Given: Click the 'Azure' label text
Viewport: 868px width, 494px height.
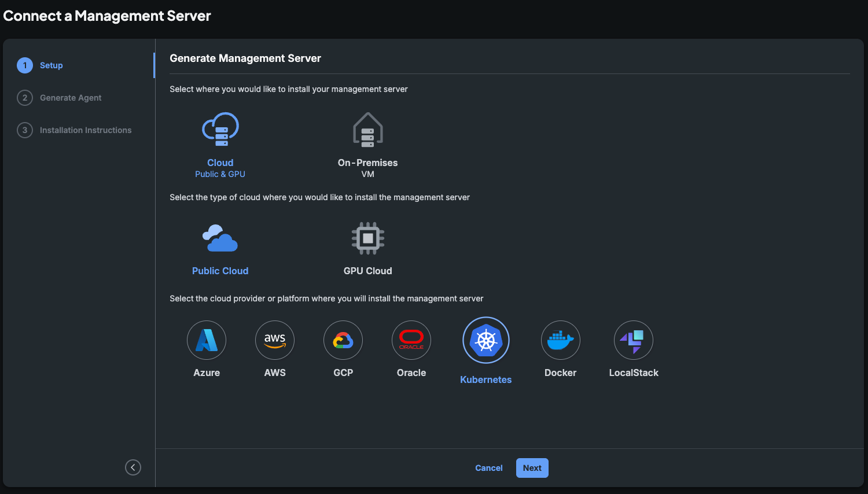Looking at the screenshot, I should click(207, 373).
